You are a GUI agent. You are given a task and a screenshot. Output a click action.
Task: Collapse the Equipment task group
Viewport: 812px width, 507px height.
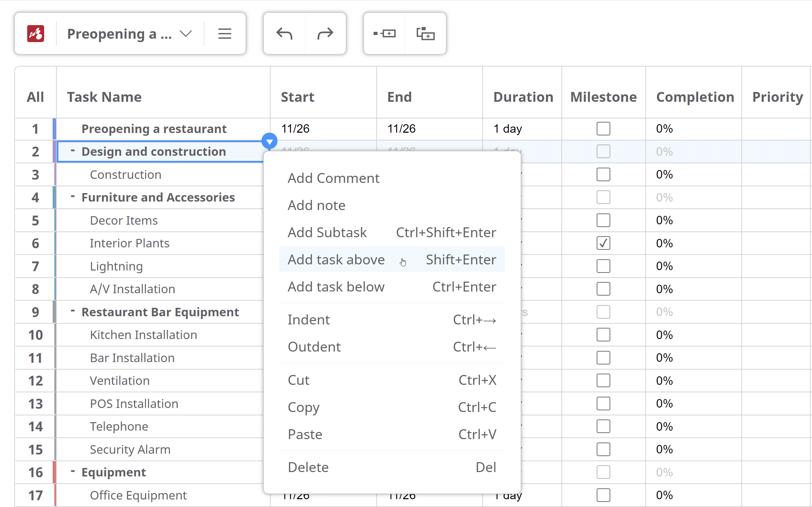click(x=72, y=471)
